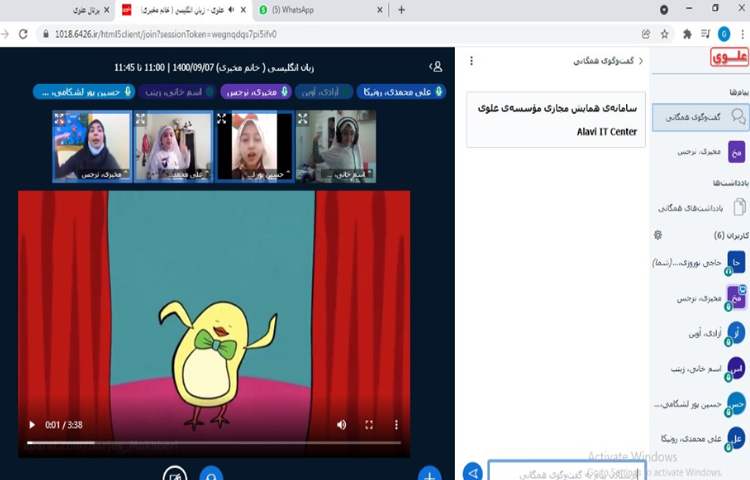Seek on the video progress bar
Screen dimensions: 750x480
pyautogui.click(x=214, y=443)
